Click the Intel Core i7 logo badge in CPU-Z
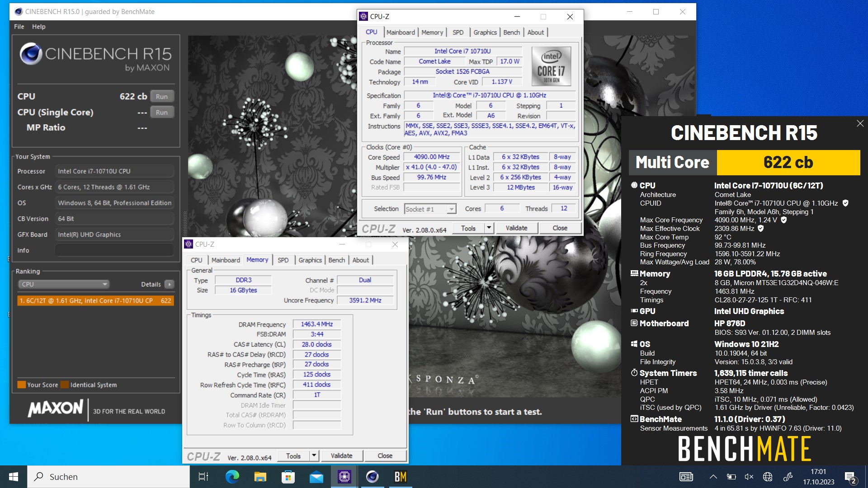This screenshot has height=488, width=868. pos(551,66)
